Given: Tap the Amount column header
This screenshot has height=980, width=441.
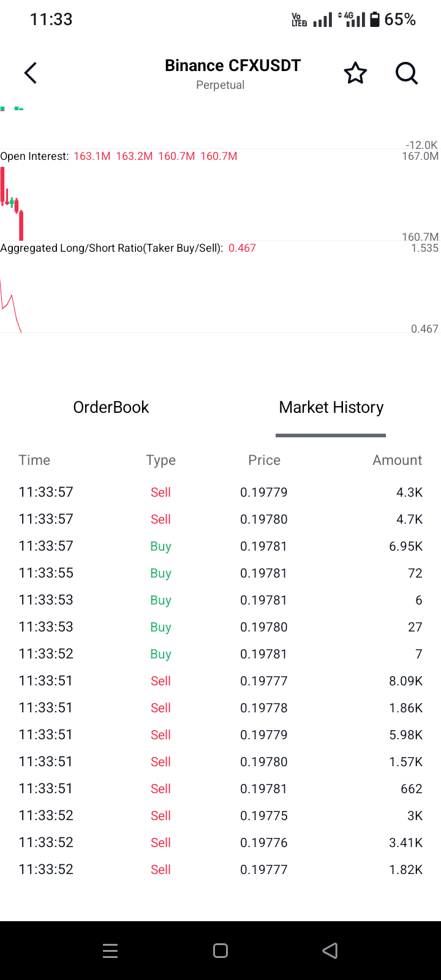Looking at the screenshot, I should pyautogui.click(x=397, y=460).
